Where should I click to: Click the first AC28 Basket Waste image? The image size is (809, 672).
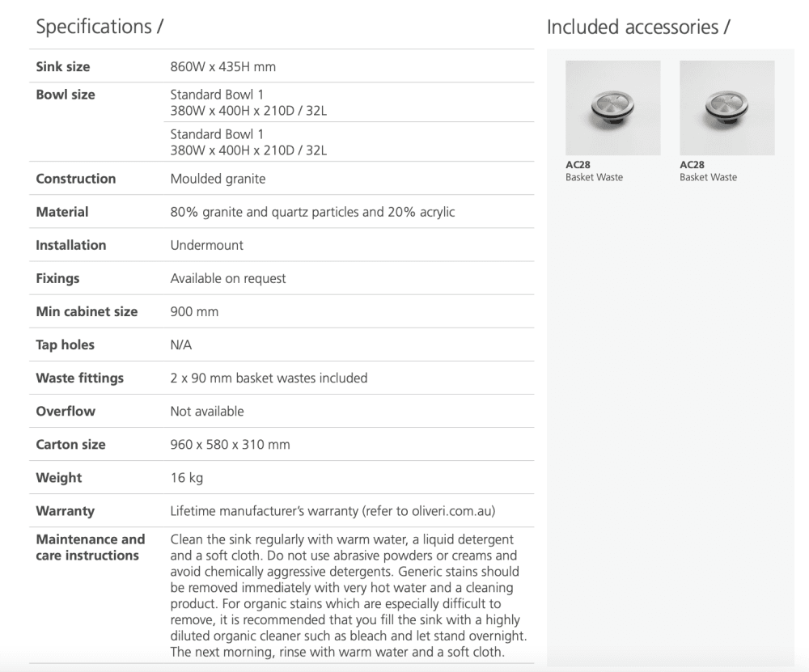[x=612, y=108]
